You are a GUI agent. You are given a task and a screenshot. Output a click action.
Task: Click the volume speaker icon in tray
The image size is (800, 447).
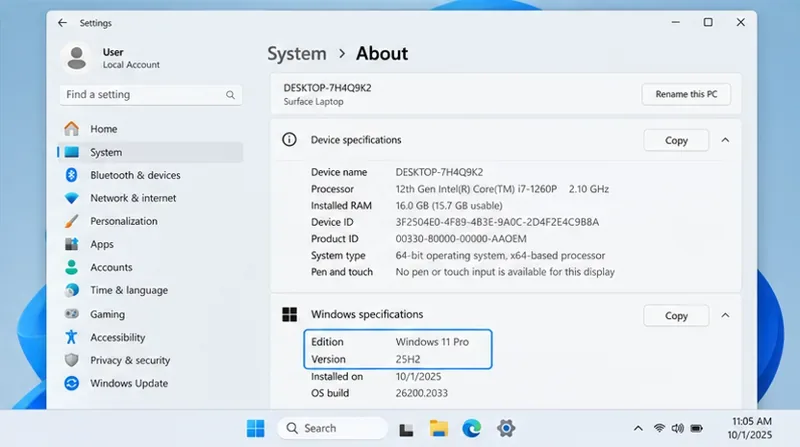[x=678, y=428]
